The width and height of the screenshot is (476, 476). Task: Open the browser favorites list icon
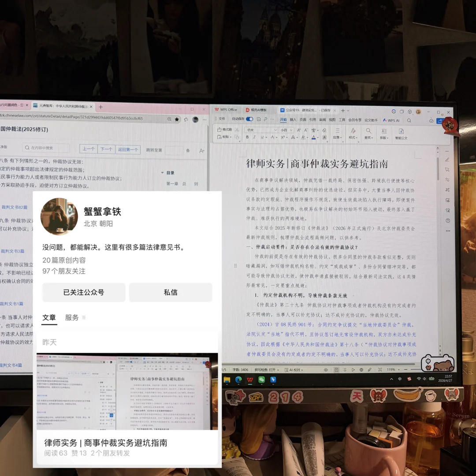click(186, 119)
